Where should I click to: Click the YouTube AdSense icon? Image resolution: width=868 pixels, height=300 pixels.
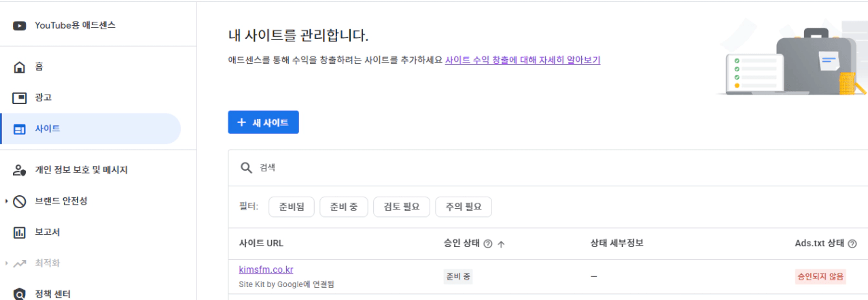tap(20, 26)
